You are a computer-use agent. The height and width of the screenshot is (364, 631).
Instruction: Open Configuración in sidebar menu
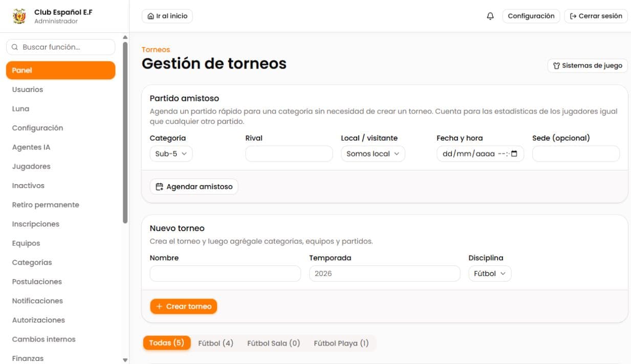point(60,128)
